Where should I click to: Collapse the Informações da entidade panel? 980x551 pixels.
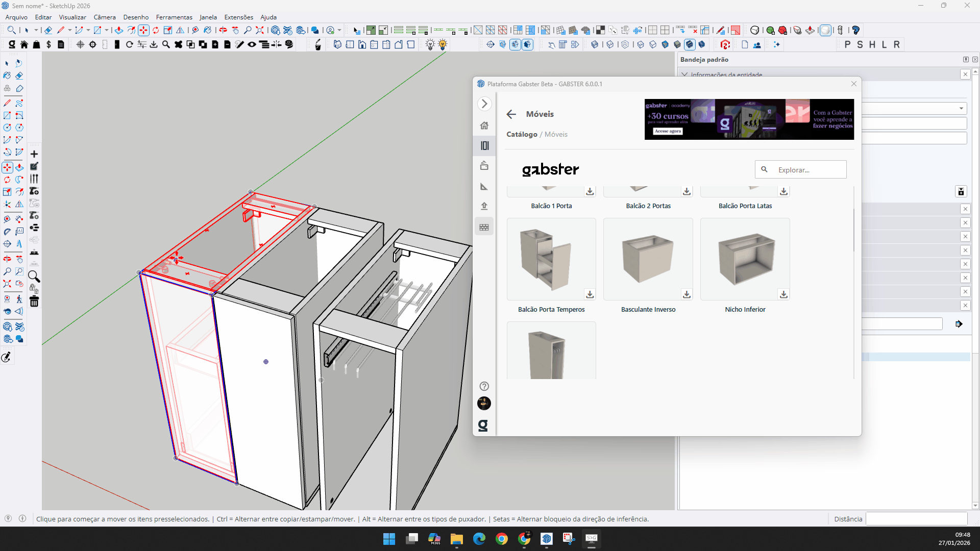coord(684,74)
